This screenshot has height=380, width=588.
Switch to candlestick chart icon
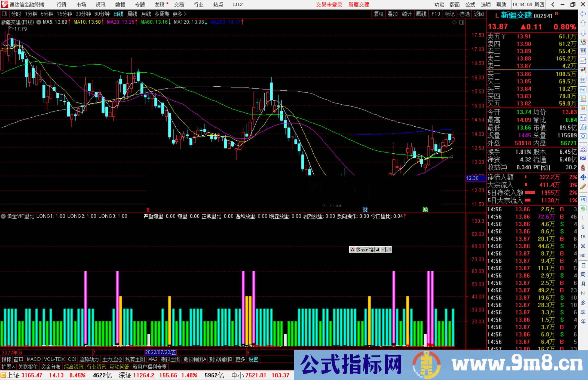tap(583, 70)
